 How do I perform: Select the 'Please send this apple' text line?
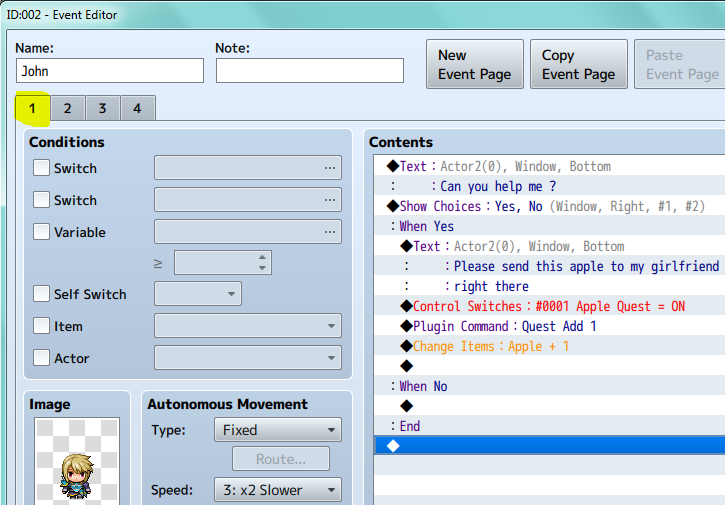(550, 266)
